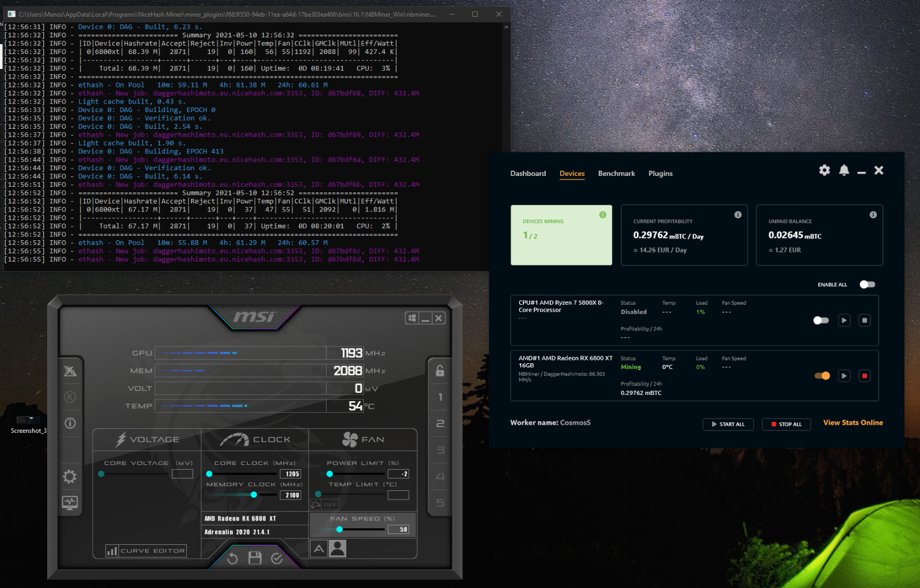Click the Temp Limit slider handle
This screenshot has width=920, height=588.
pos(318,494)
